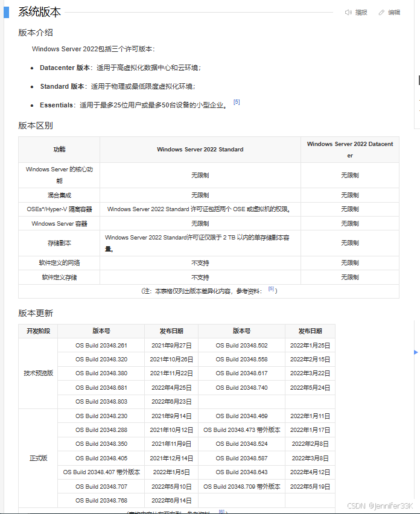Click date 2021年9月27日

pos(171,346)
